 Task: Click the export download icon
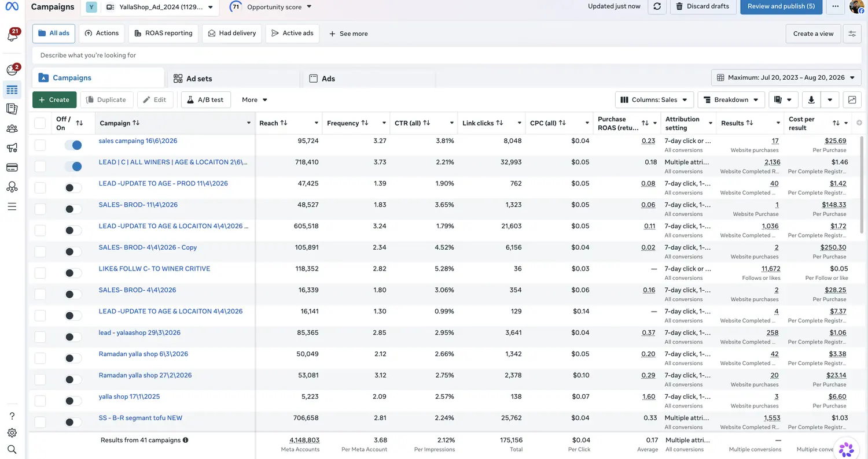(x=811, y=99)
